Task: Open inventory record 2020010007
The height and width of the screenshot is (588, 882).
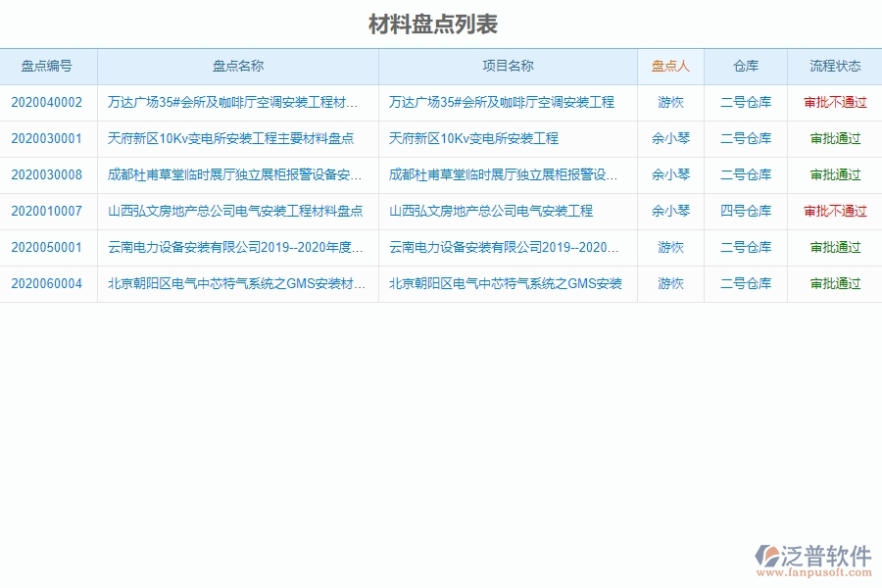Action: (x=47, y=211)
